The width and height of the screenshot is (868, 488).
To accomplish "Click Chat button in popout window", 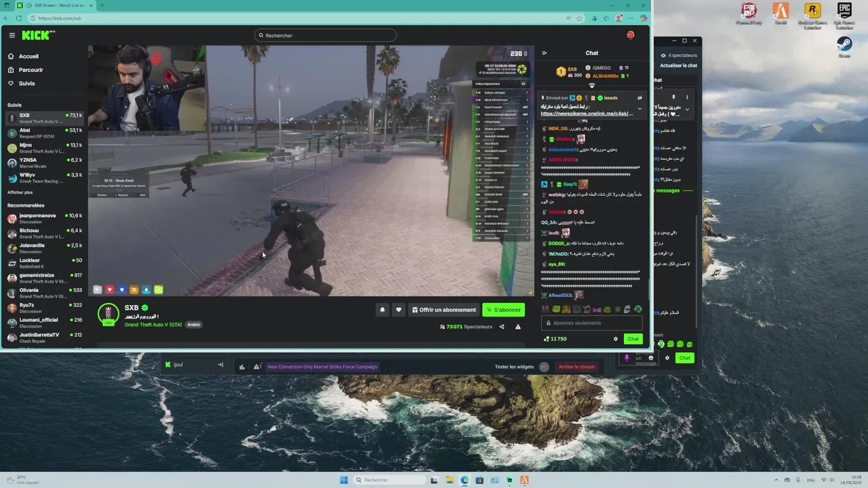I will (685, 358).
